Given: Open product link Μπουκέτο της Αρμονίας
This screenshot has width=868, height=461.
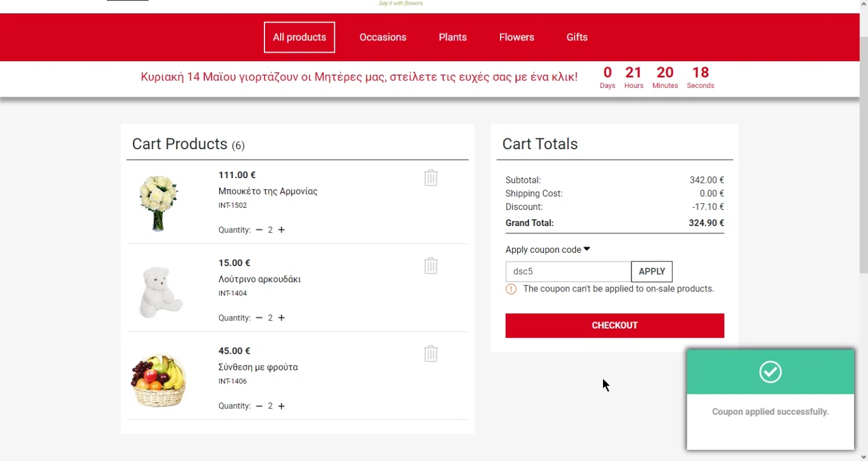Looking at the screenshot, I should (x=268, y=191).
